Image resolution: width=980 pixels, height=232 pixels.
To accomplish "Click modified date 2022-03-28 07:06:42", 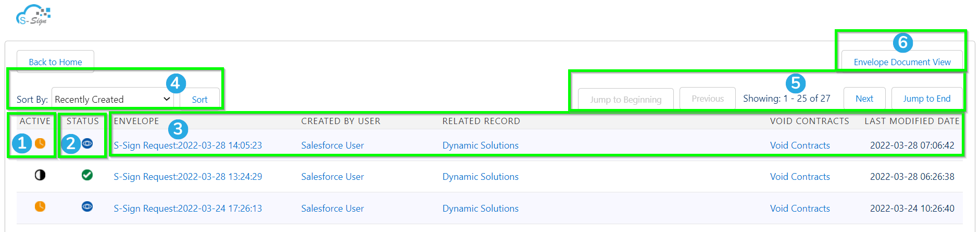I will tap(912, 145).
